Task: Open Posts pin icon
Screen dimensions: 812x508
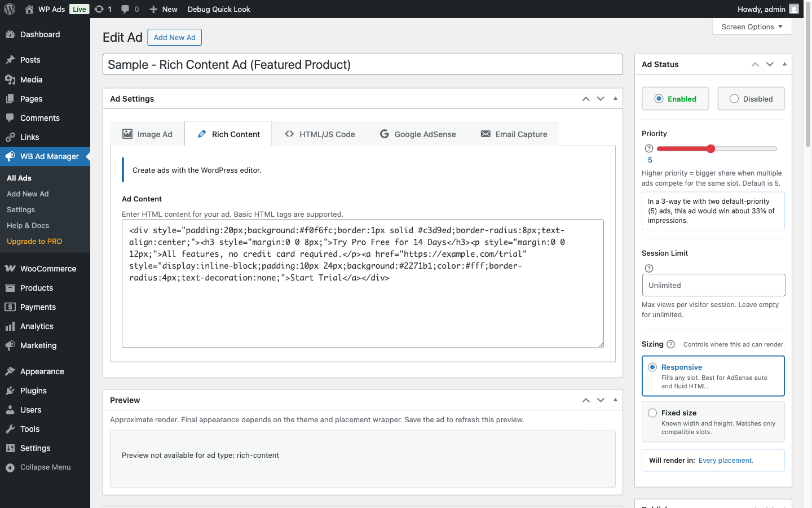Action: point(10,60)
